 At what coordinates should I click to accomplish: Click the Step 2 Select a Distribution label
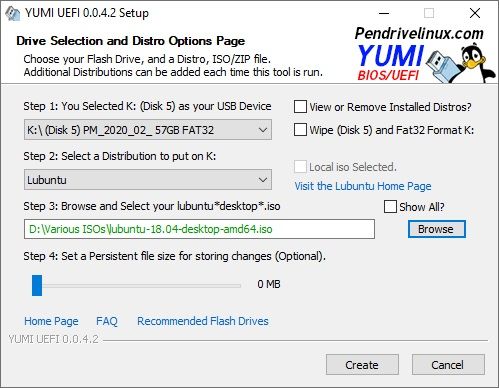tap(120, 156)
